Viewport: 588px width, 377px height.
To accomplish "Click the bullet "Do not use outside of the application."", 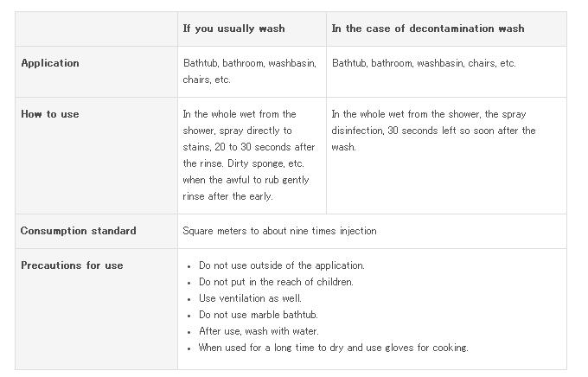I will tap(281, 265).
